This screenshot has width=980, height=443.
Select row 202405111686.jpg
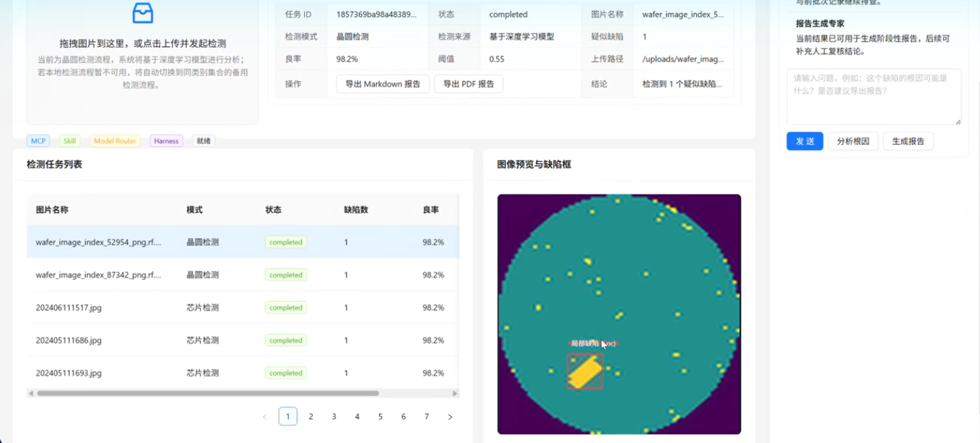(243, 340)
